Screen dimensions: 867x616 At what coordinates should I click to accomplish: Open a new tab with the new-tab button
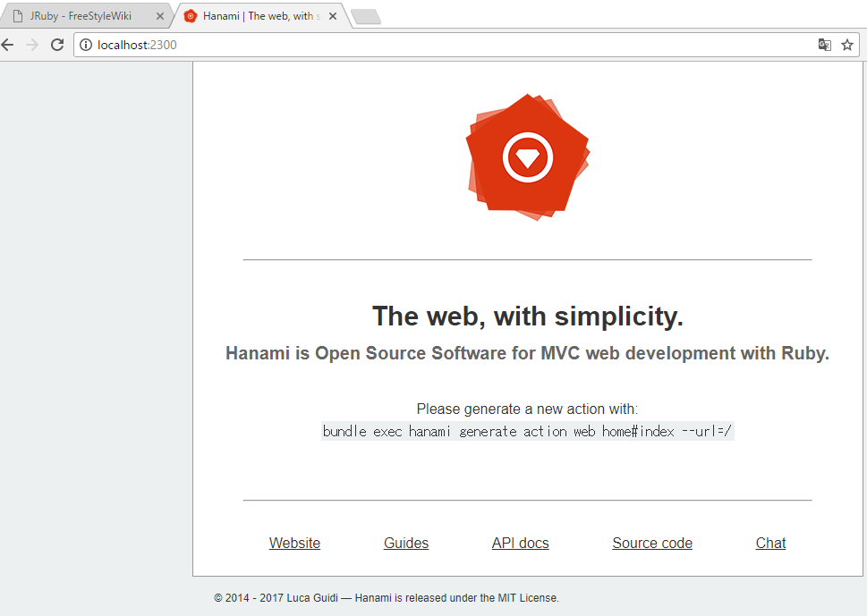pos(366,17)
